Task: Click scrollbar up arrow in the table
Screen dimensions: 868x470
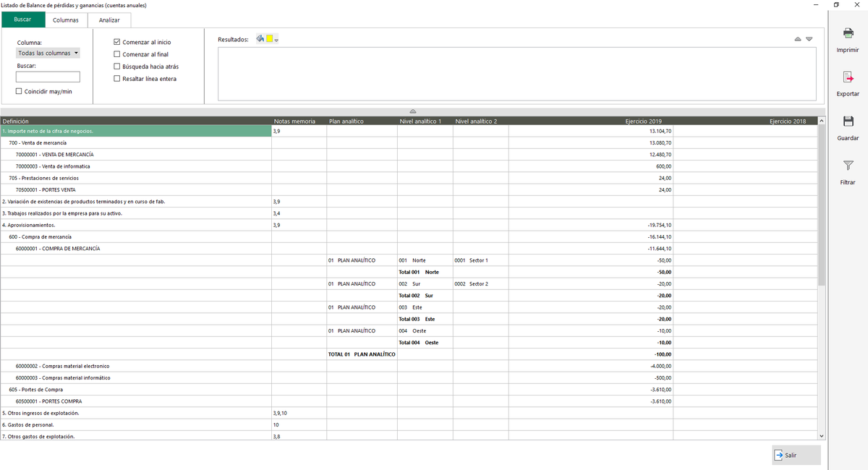Action: (x=821, y=121)
